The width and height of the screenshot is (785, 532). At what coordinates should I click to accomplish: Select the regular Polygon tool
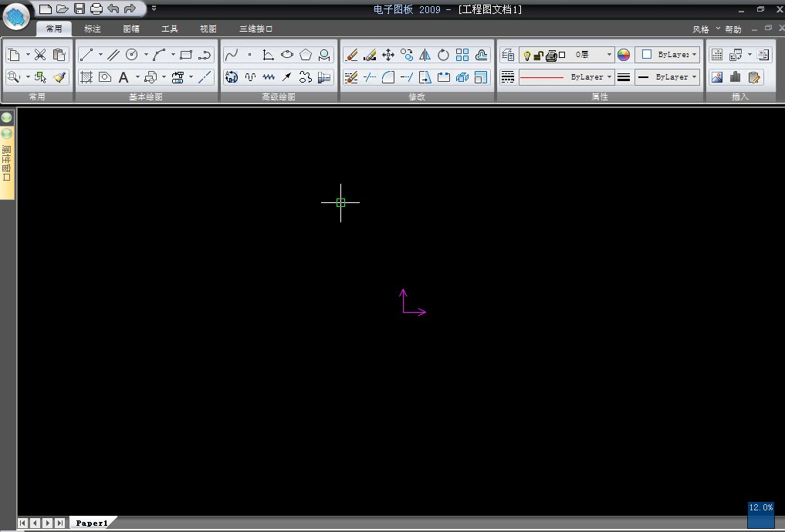[x=306, y=55]
